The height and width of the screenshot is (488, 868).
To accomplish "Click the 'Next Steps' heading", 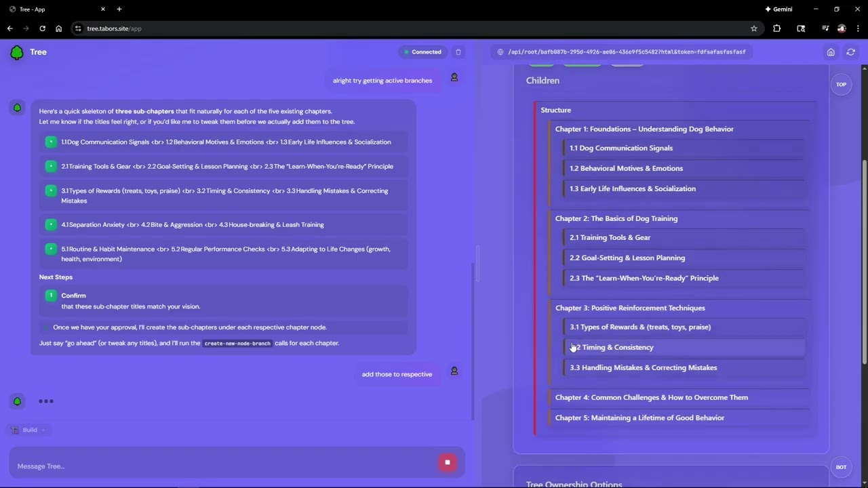I will coord(56,277).
